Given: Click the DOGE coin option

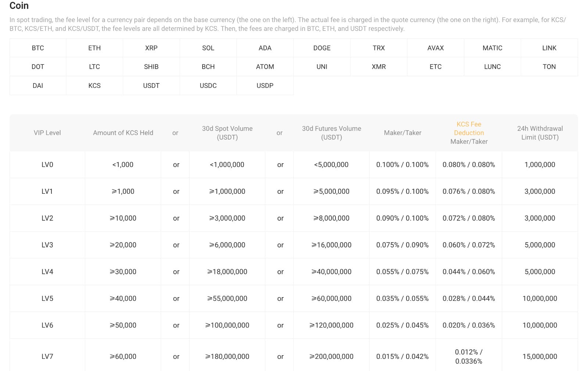Looking at the screenshot, I should (x=322, y=48).
